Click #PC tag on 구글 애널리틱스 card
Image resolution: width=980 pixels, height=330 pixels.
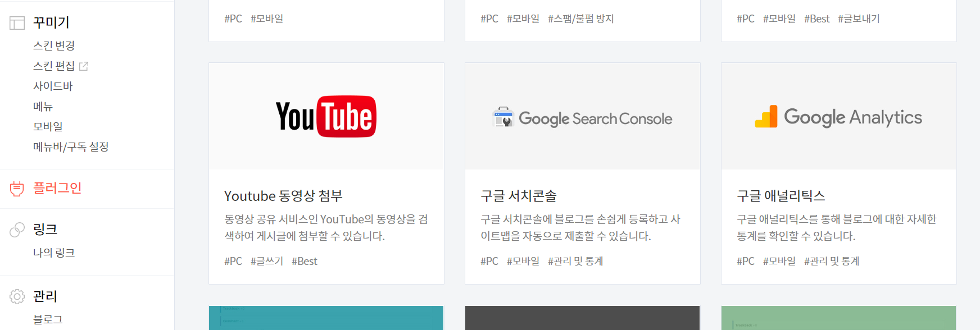click(746, 262)
